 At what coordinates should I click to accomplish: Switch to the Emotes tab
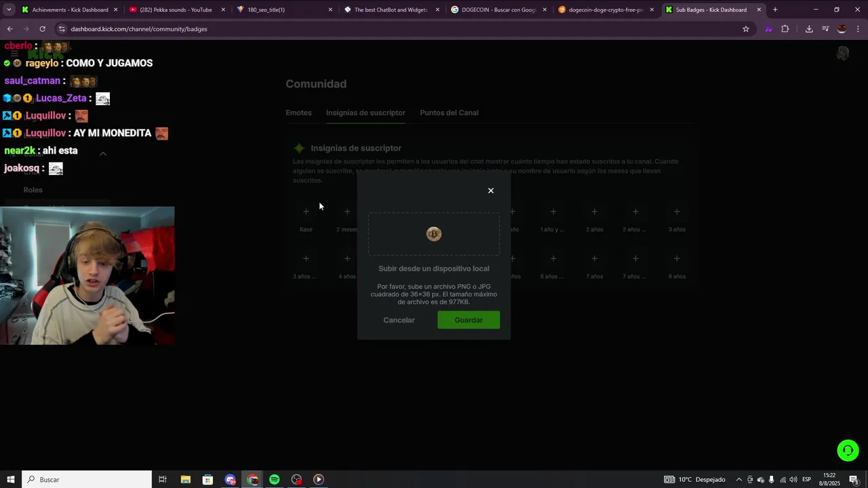pos(298,113)
